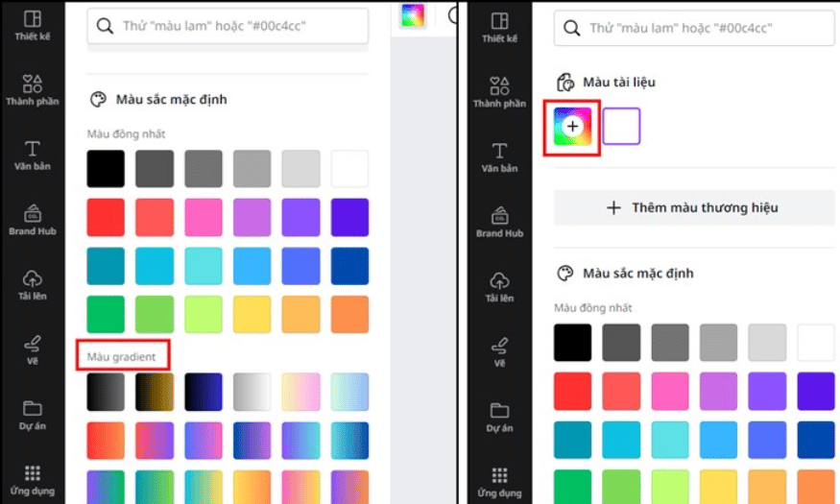This screenshot has width=840, height=504.
Task: Pick the pastel green-to-blue gradient swatch
Action: tap(349, 392)
